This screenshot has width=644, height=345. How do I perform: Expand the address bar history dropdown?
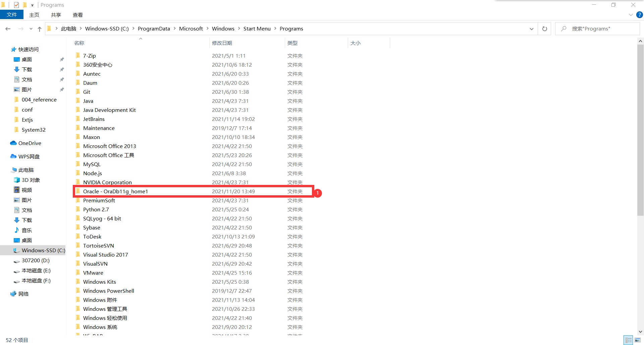point(532,29)
